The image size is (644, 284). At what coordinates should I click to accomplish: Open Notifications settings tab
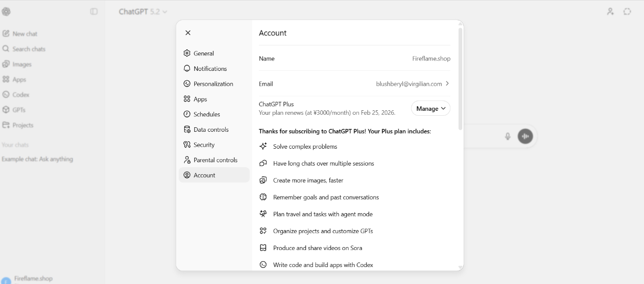(x=214, y=69)
